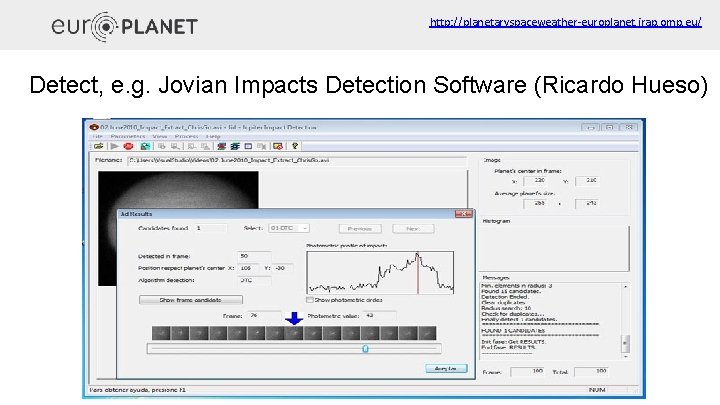Click the Position X value field
The width and height of the screenshot is (720, 405).
pyautogui.click(x=248, y=268)
